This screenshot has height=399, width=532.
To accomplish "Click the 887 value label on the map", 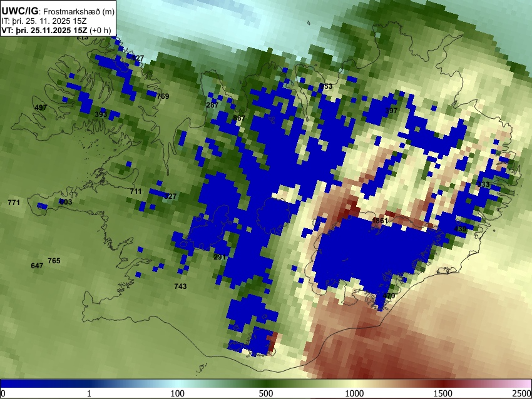I will (239, 118).
